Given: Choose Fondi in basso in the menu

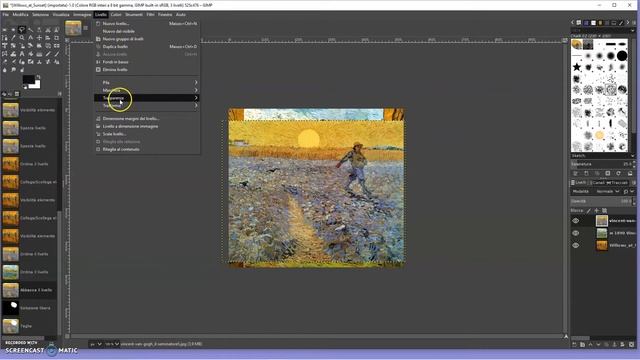Looking at the screenshot, I should click(x=147, y=62).
